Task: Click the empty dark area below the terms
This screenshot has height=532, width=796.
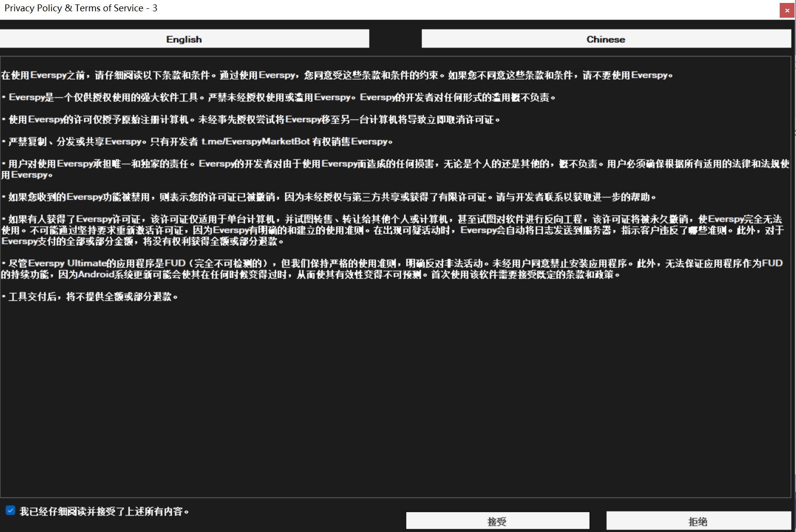Action: click(395, 399)
